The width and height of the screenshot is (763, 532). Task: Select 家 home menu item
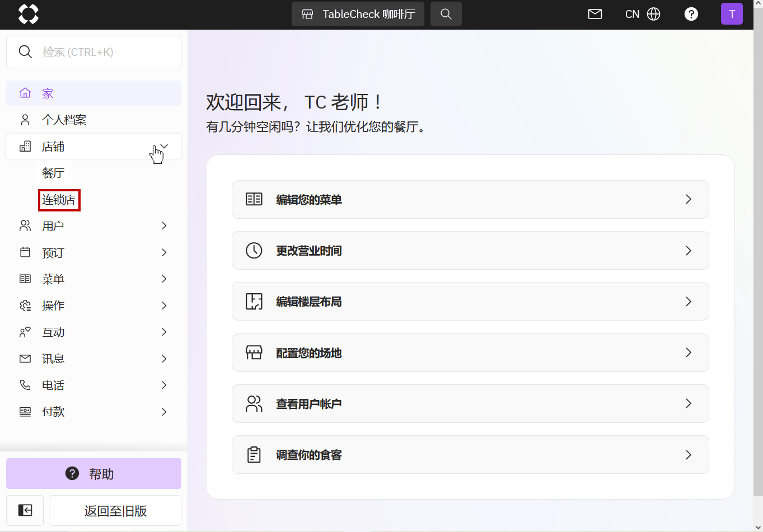pos(93,93)
